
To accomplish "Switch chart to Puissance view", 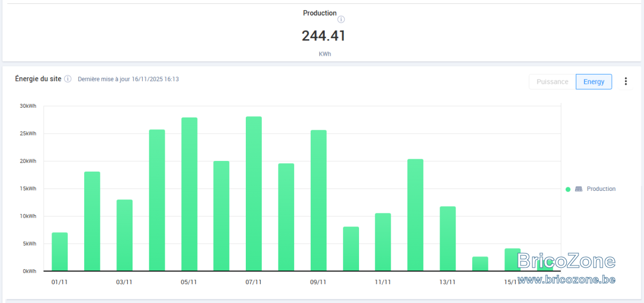I will click(x=552, y=82).
